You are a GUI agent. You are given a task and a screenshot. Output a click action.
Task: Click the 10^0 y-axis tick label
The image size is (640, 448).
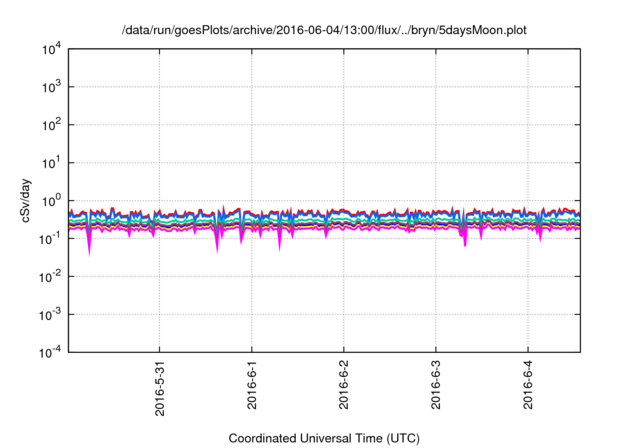pyautogui.click(x=52, y=201)
